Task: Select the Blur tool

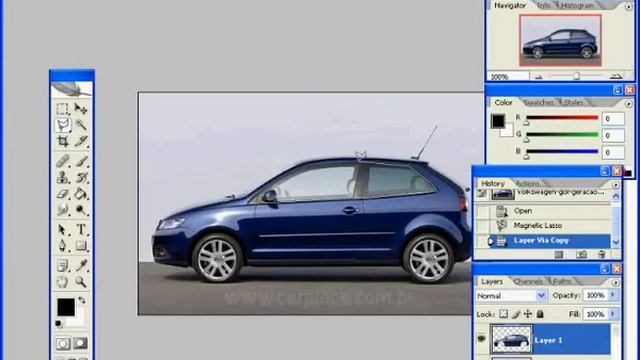Action: click(62, 210)
